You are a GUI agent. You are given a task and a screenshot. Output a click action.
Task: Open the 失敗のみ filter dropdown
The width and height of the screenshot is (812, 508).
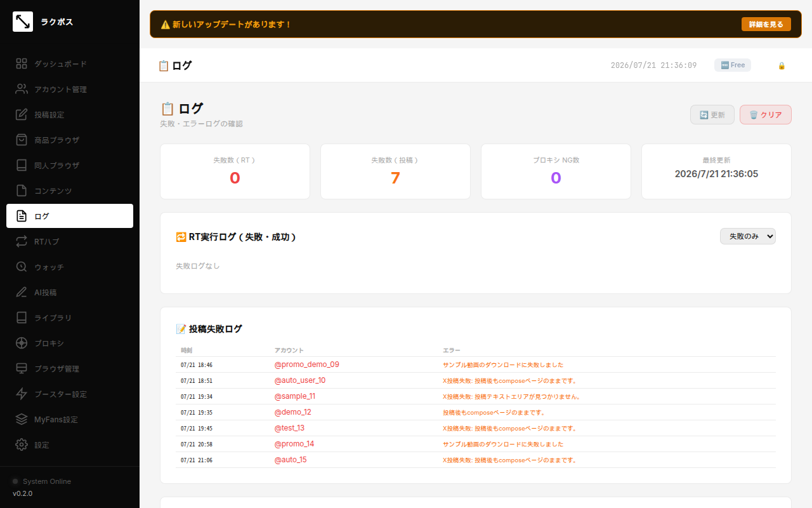click(x=747, y=236)
